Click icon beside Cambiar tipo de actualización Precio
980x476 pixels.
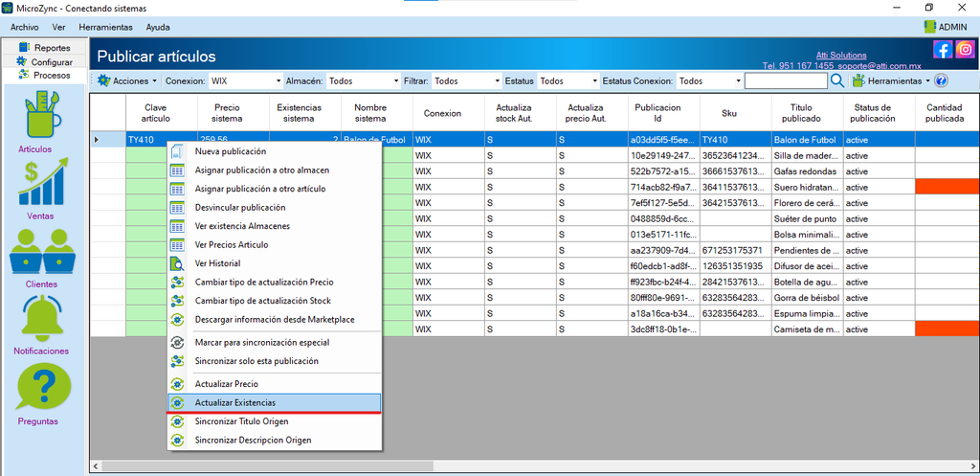pos(177,283)
